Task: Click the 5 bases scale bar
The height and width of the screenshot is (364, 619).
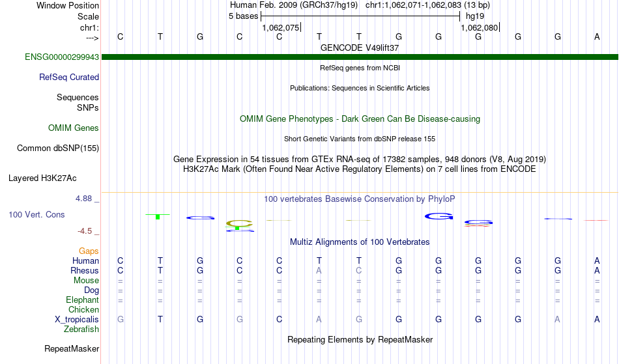Action: 360,16
